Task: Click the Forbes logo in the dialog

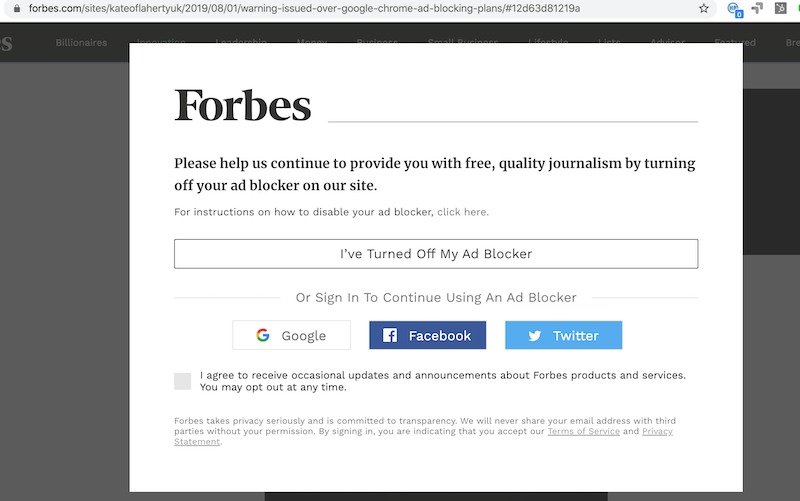Action: tap(242, 105)
